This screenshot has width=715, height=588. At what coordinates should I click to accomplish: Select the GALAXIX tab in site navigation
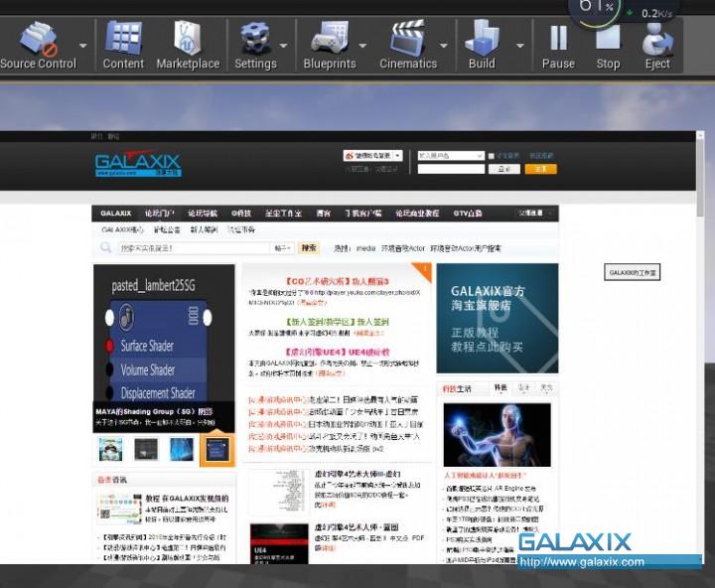(x=116, y=214)
